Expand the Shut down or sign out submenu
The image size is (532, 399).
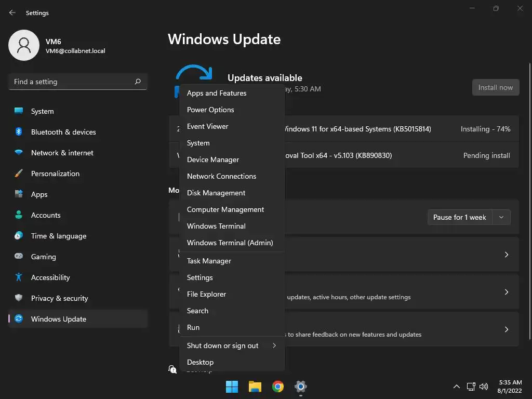pyautogui.click(x=274, y=345)
